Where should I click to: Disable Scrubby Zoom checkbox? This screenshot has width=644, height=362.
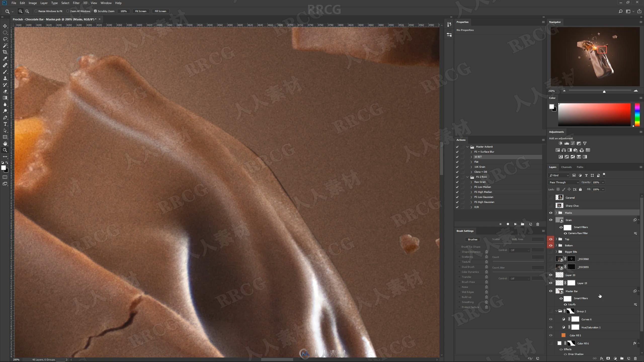tap(95, 11)
